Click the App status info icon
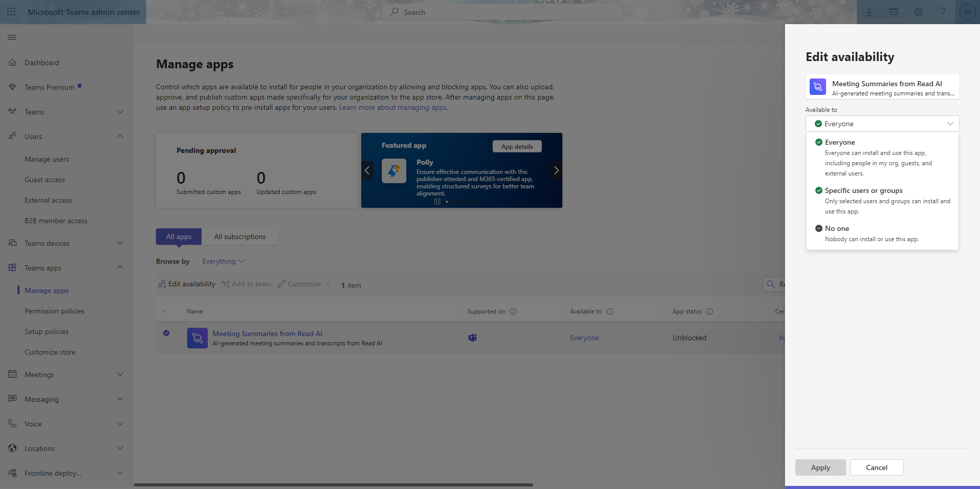The width and height of the screenshot is (980, 489). click(x=710, y=311)
